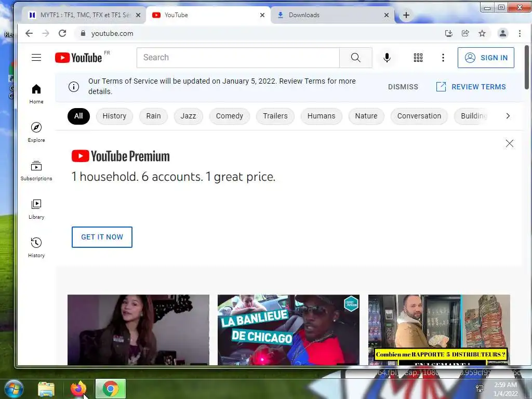Click the network icon in system tray
The width and height of the screenshot is (532, 399).
[480, 389]
